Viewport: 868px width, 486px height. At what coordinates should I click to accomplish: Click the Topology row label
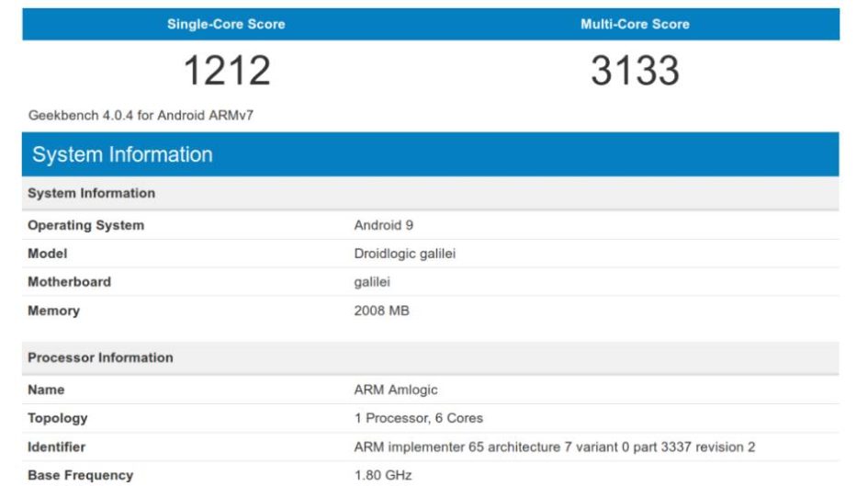[57, 418]
